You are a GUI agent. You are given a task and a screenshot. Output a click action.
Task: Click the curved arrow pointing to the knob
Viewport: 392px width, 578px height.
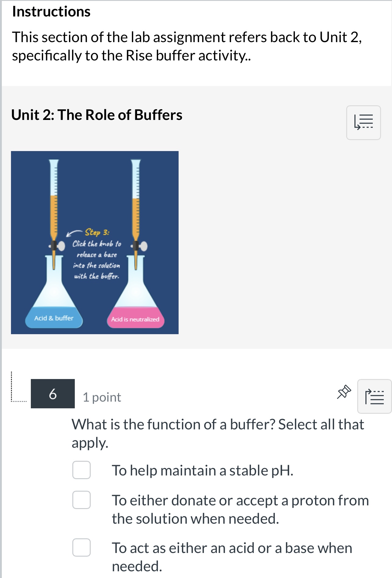point(74,233)
